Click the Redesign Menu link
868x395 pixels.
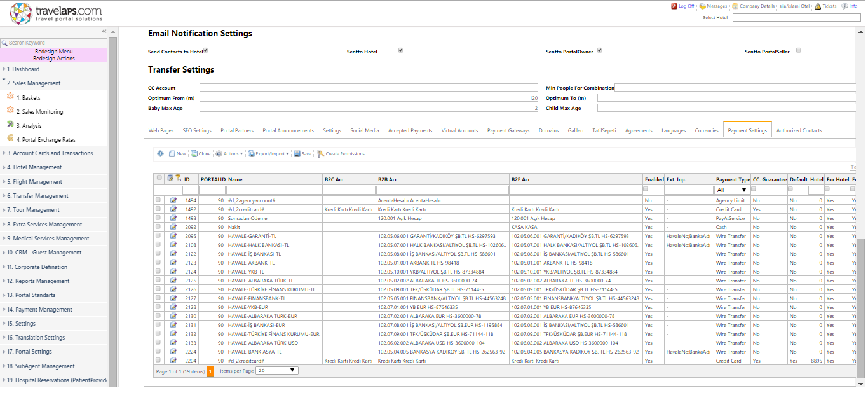tap(54, 52)
